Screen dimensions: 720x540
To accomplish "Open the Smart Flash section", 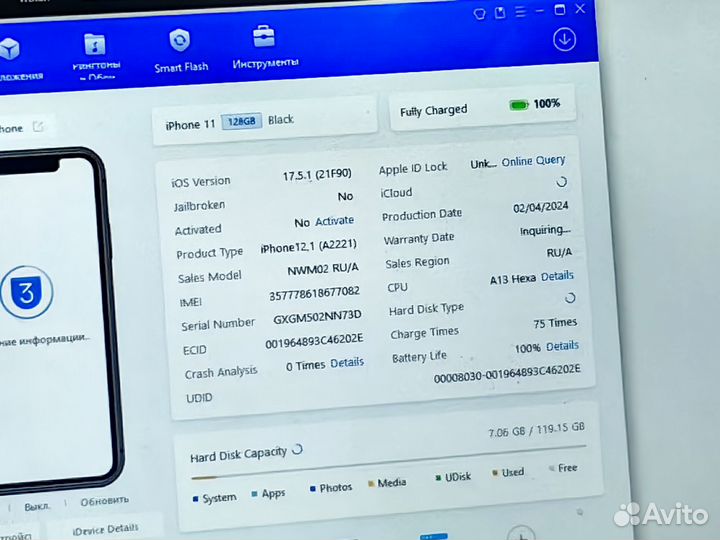I will tap(180, 51).
